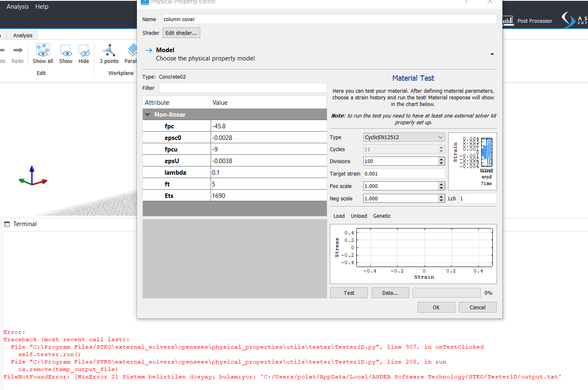
Task: Open the Analysis menu
Action: click(x=18, y=7)
